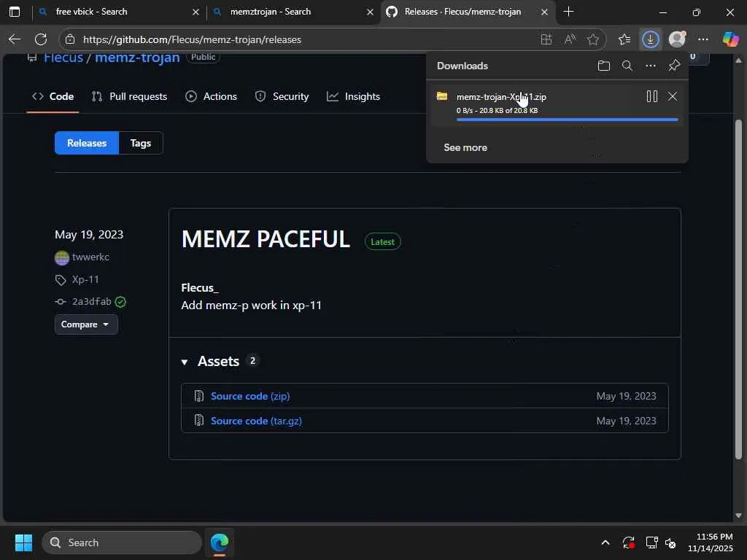Close the Releases Flecus tab
747x560 pixels.
[x=544, y=12]
